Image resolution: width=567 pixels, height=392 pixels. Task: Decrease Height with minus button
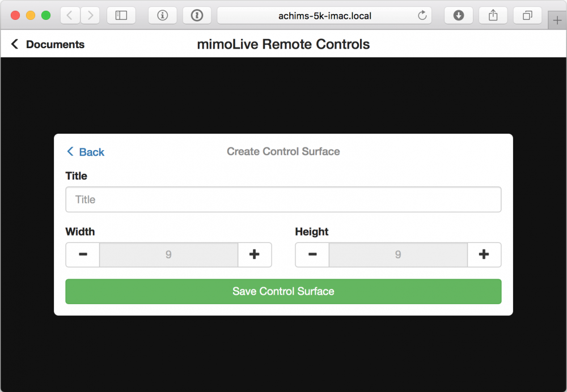[x=312, y=255]
